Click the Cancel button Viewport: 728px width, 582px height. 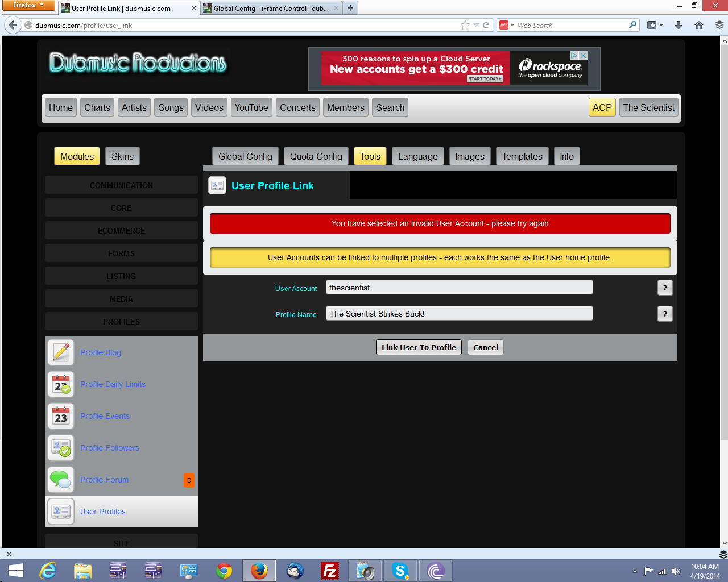[486, 347]
